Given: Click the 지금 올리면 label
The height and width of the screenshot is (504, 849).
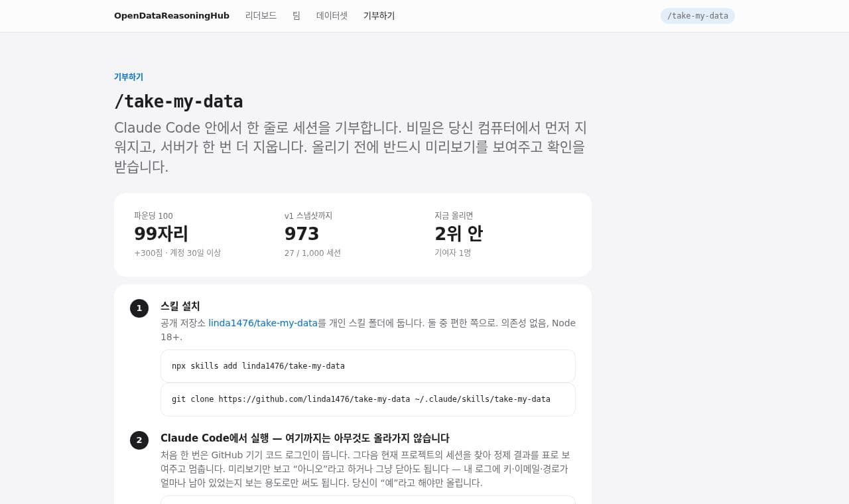Looking at the screenshot, I should tap(454, 216).
